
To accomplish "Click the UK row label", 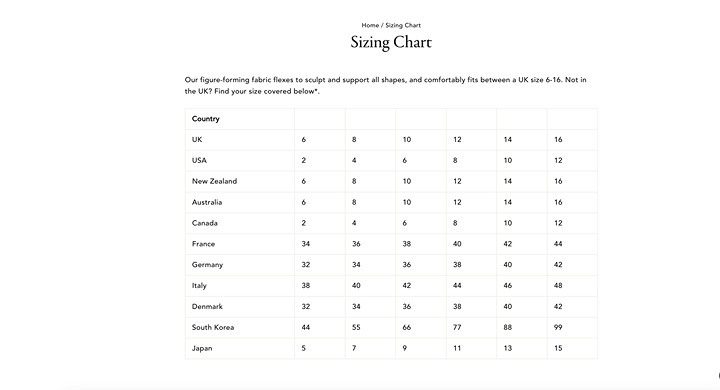I will click(x=197, y=139).
